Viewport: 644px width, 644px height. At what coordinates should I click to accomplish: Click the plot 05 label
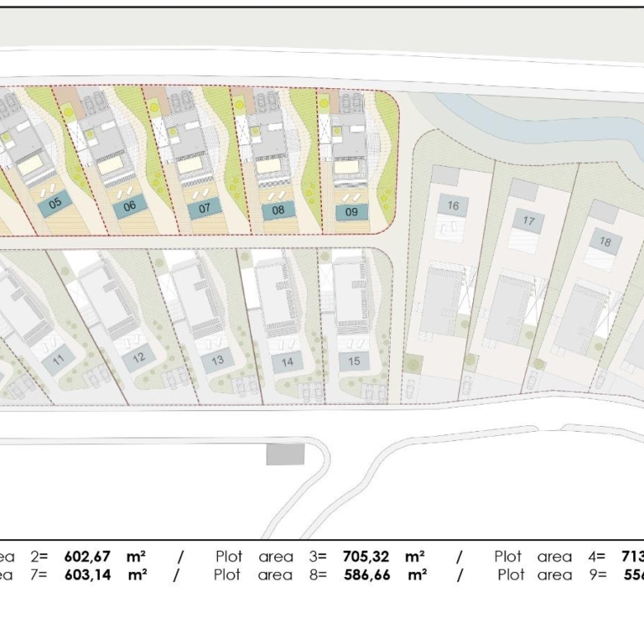tap(55, 202)
